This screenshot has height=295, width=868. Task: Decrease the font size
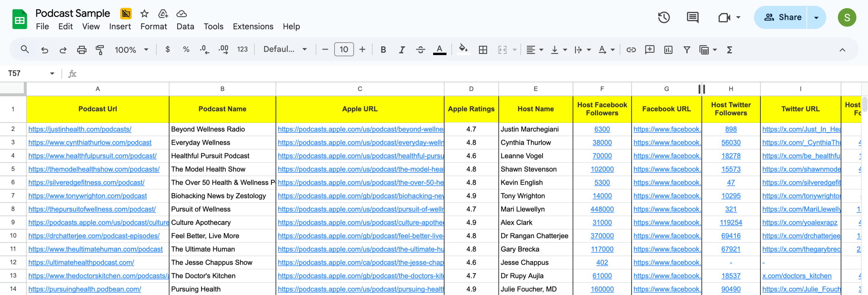coord(325,49)
